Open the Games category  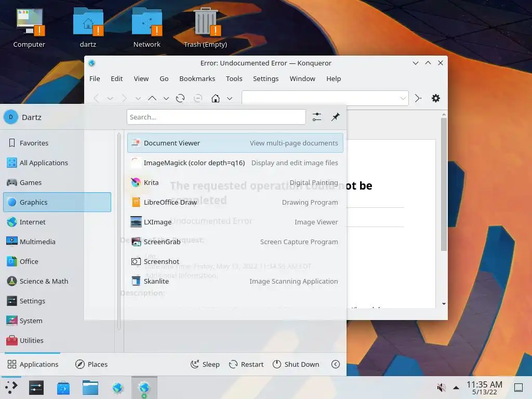pos(57,182)
